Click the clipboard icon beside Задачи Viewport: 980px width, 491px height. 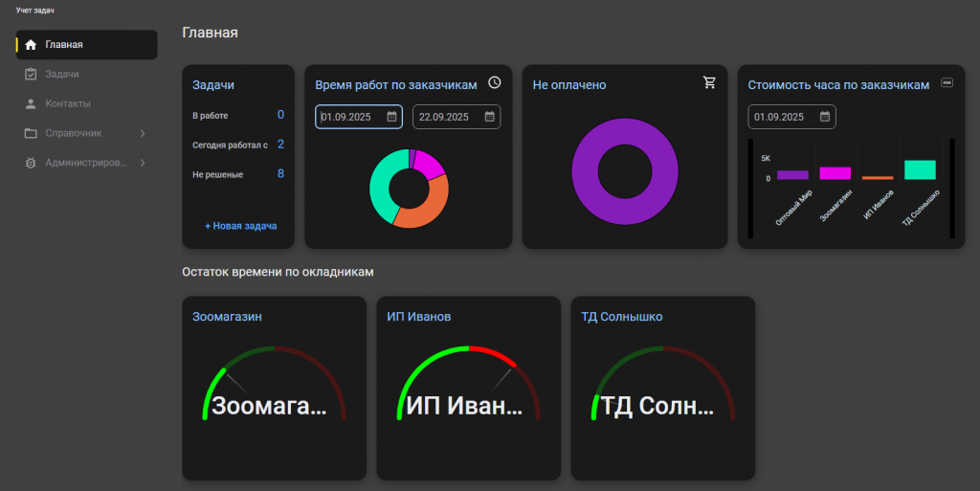[31, 74]
